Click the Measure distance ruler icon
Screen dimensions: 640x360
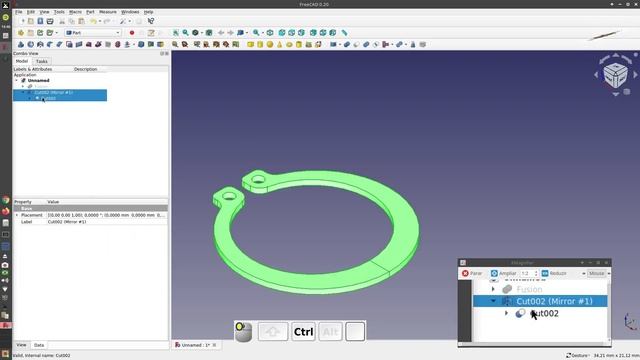click(x=344, y=33)
